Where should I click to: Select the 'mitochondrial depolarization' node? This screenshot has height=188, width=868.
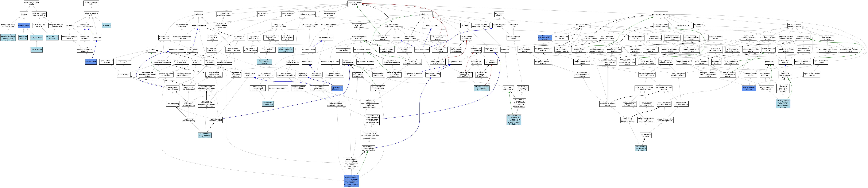[268, 104]
